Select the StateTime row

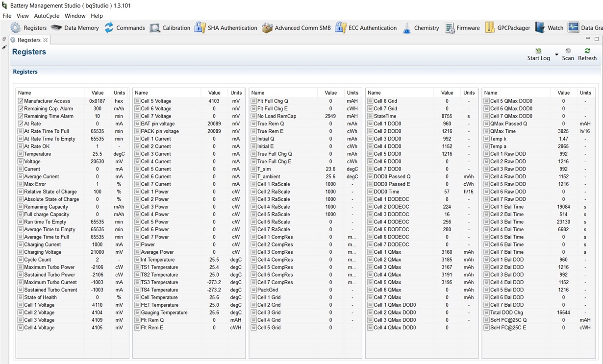tap(422, 116)
